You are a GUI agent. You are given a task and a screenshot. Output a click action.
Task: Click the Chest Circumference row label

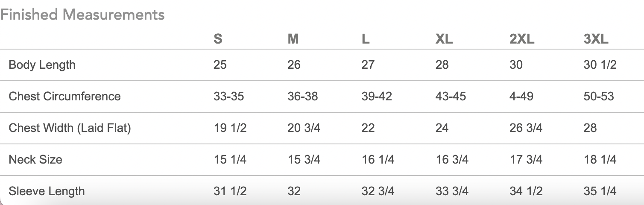(64, 96)
